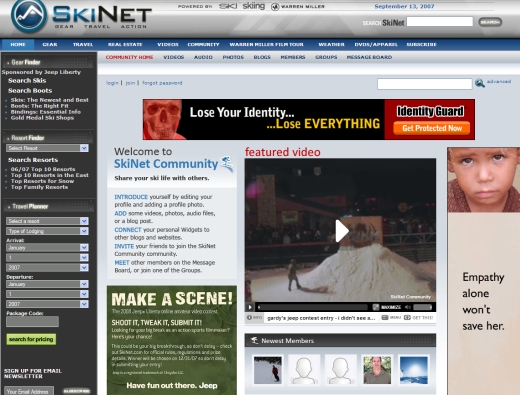Click the video Menu icon
The image size is (520, 395).
[385, 318]
